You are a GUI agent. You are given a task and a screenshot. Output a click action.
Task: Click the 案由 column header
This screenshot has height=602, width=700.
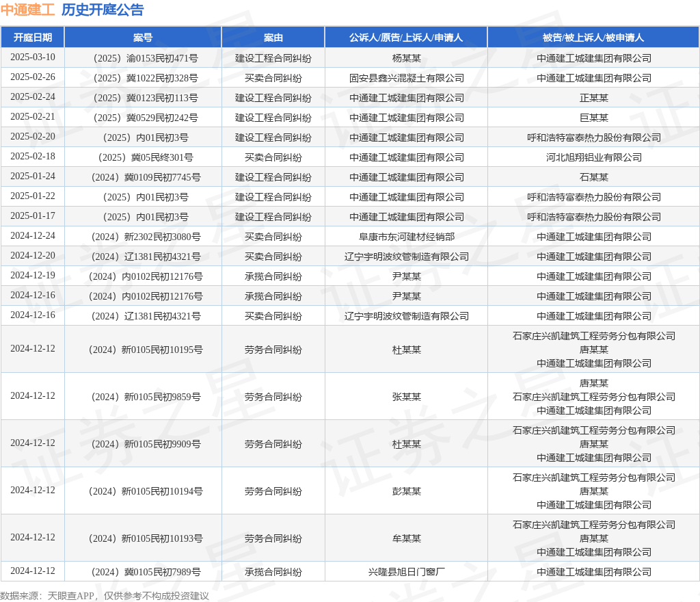(x=273, y=38)
